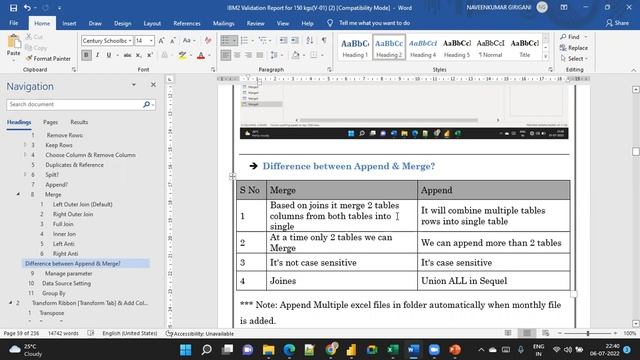Collapse Transform Ribbon heading in Navigation
The width and height of the screenshot is (640, 360).
11,303
